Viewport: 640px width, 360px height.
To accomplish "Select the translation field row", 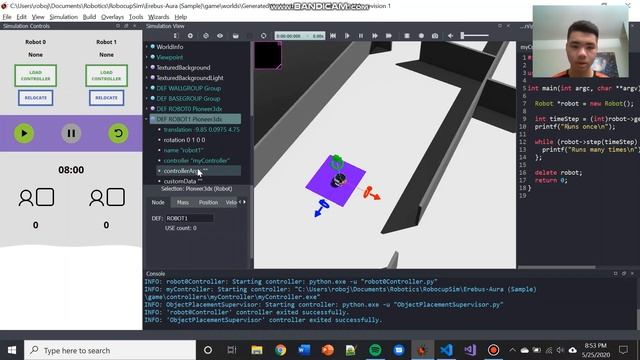I will [x=199, y=129].
